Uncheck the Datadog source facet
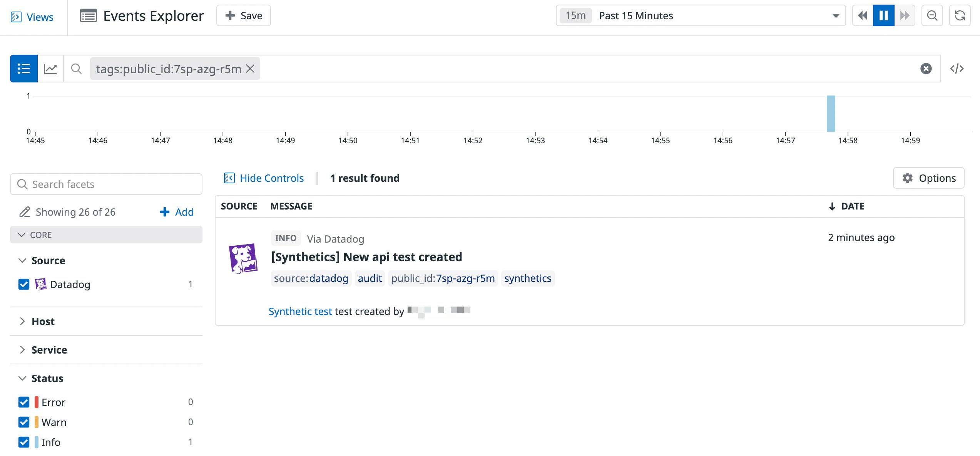 click(24, 284)
